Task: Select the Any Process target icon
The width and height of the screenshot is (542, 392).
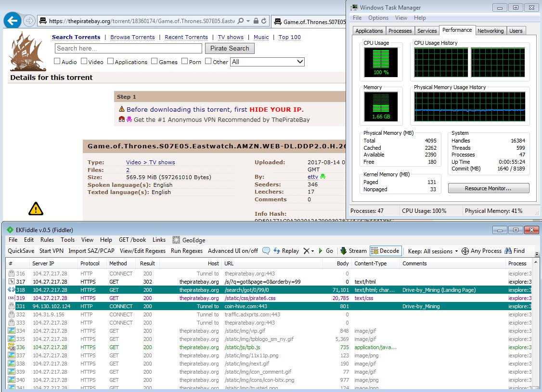Action: [x=465, y=251]
